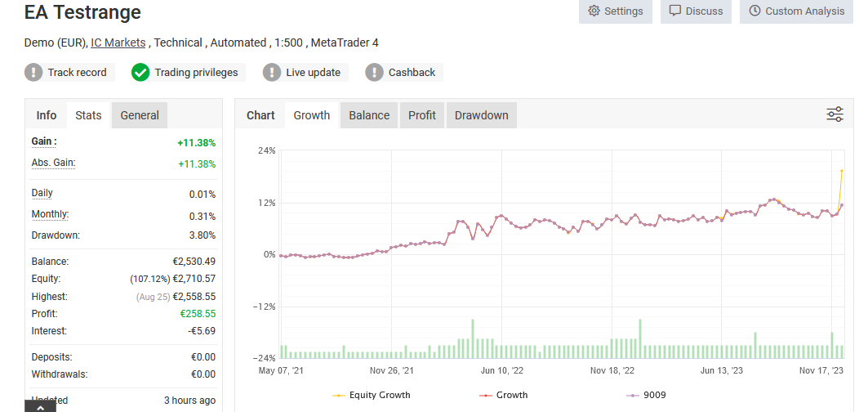Click the latest equity growth data point

(842, 171)
